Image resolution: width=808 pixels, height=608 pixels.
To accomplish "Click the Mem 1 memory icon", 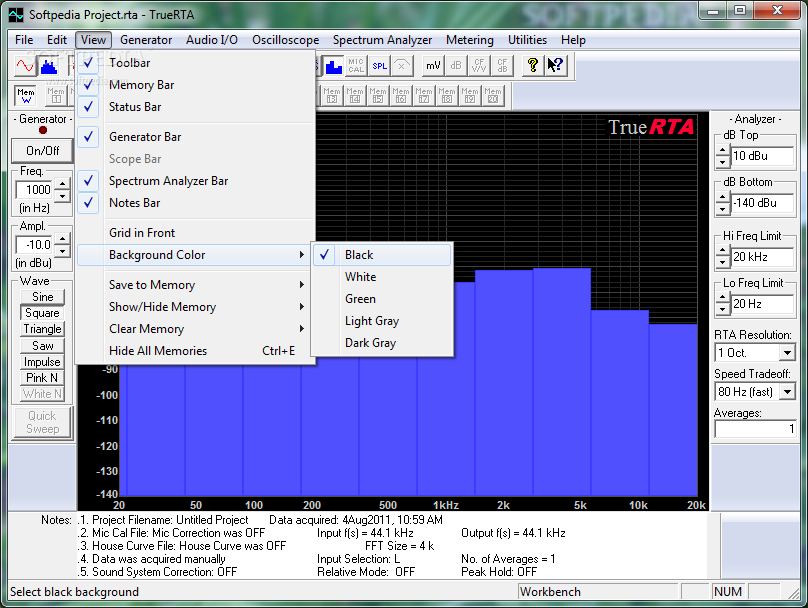I will 56,95.
